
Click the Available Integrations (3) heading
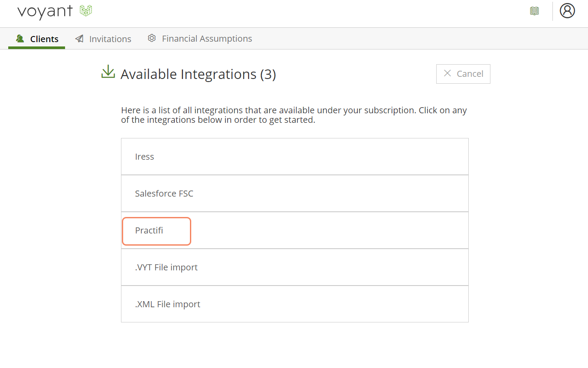pos(198,74)
